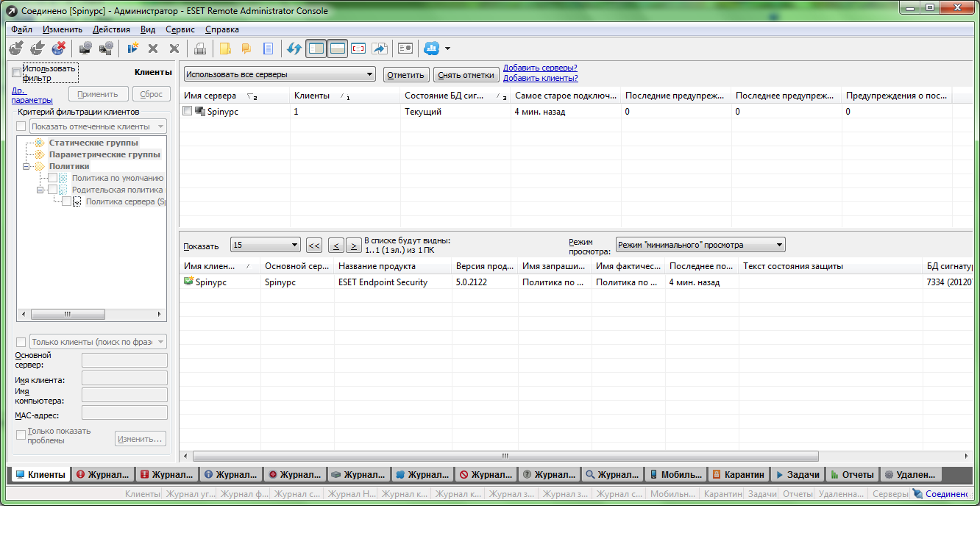
Task: Toggle the left filter pane layout icon
Action: pos(316,49)
